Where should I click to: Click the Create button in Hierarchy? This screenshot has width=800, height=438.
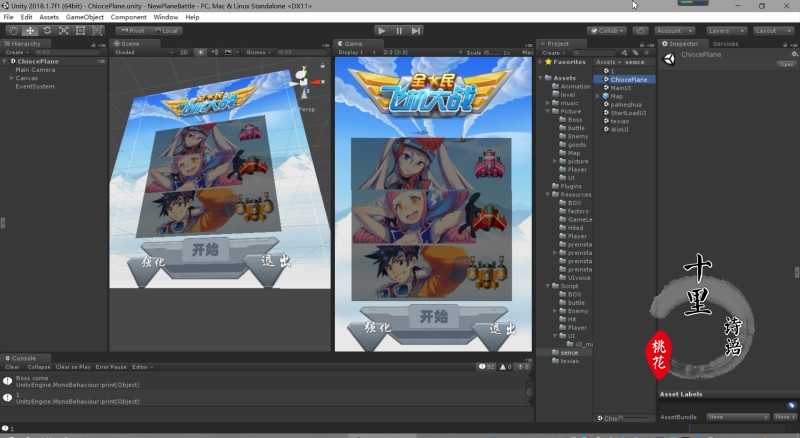coord(15,53)
